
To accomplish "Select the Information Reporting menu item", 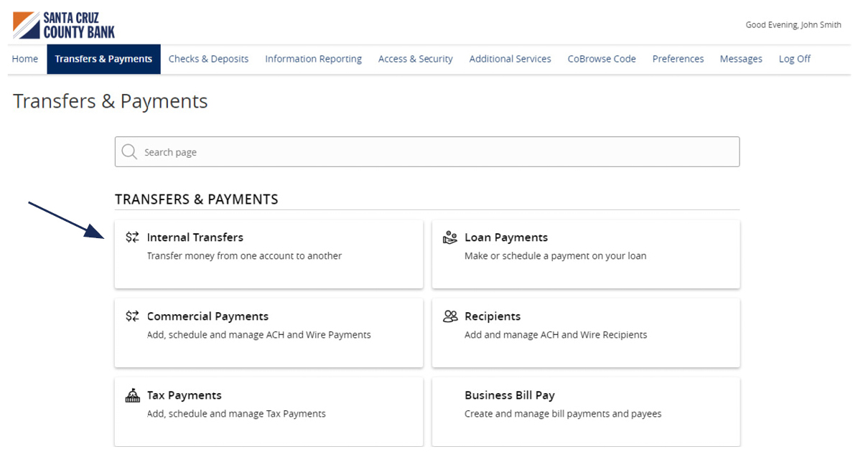I will click(313, 59).
